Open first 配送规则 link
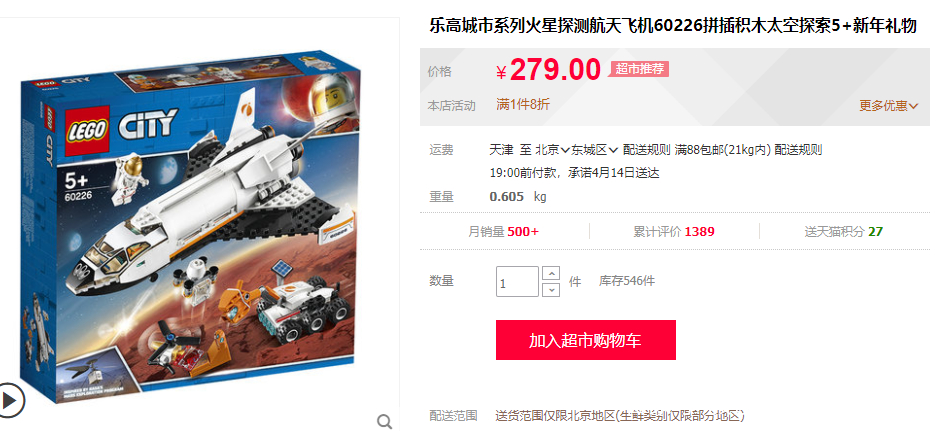The width and height of the screenshot is (939, 431). pyautogui.click(x=647, y=150)
